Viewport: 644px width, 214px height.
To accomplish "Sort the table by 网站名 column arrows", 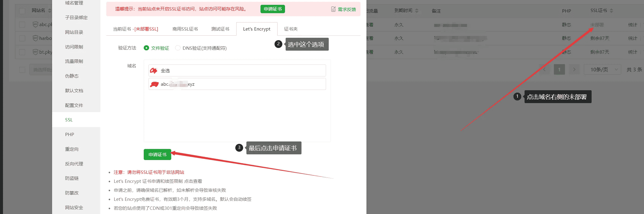I will point(50,10).
